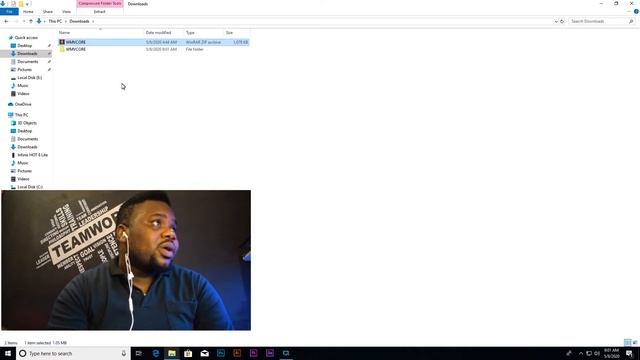Show hidden system tray icons

coord(581,353)
